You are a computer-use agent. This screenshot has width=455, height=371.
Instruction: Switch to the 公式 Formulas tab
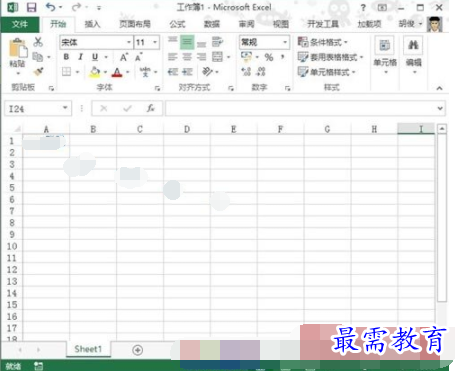[x=177, y=24]
